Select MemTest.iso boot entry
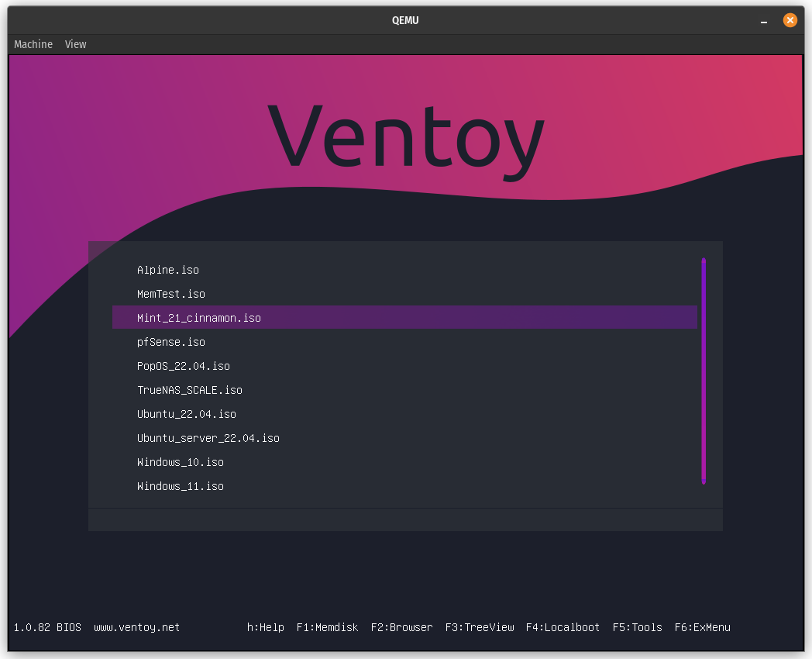The image size is (812, 659). click(x=404, y=294)
